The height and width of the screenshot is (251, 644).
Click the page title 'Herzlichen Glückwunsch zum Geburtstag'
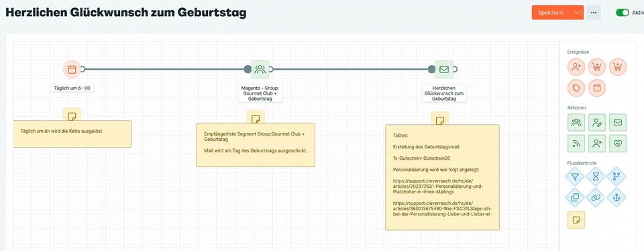[x=125, y=13]
